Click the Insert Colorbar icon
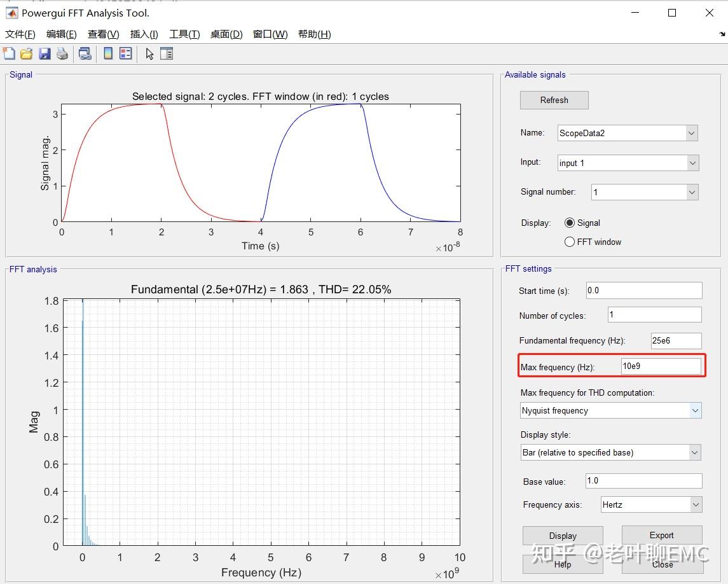 click(x=108, y=54)
